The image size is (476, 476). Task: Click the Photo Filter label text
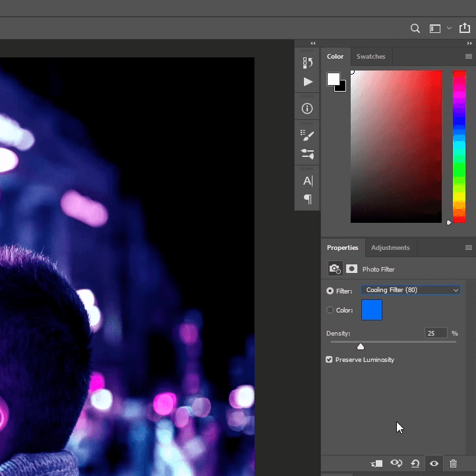coord(378,269)
